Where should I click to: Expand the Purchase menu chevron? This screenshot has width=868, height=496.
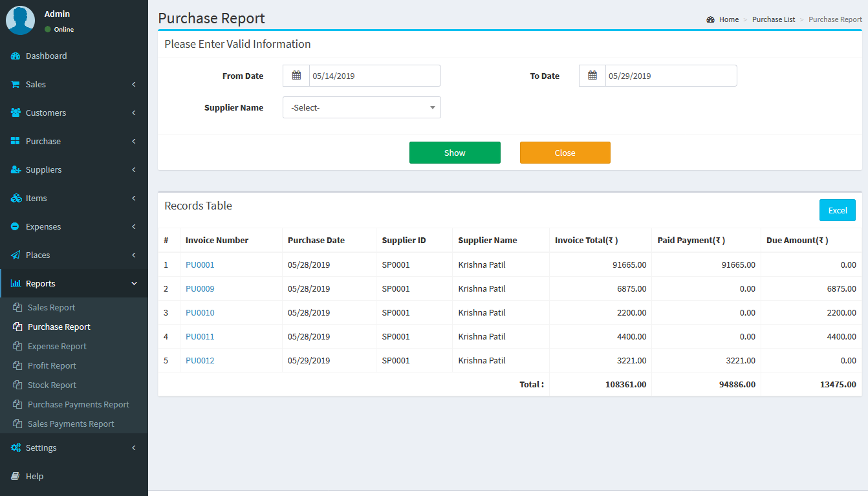(x=134, y=142)
